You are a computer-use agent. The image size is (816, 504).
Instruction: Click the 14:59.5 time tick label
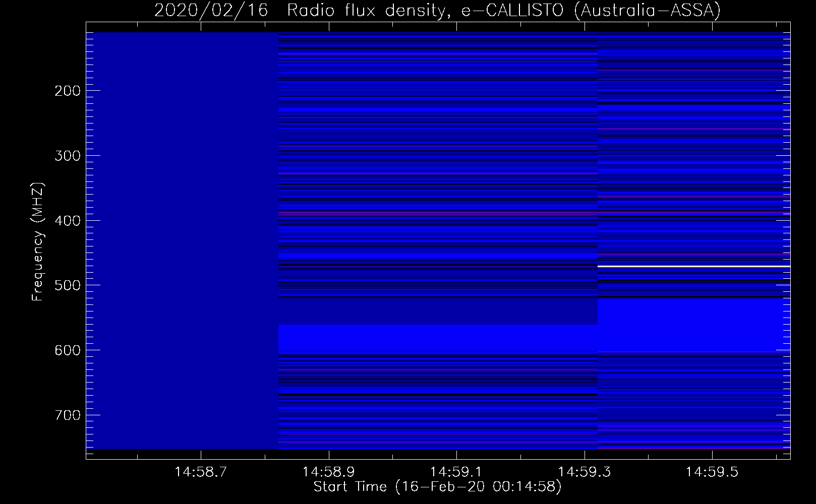point(712,472)
